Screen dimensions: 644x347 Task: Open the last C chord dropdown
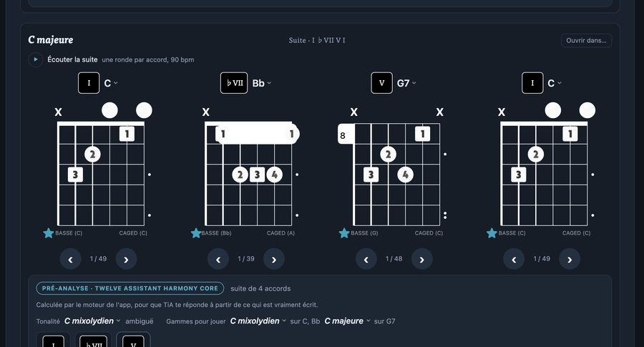(x=555, y=84)
